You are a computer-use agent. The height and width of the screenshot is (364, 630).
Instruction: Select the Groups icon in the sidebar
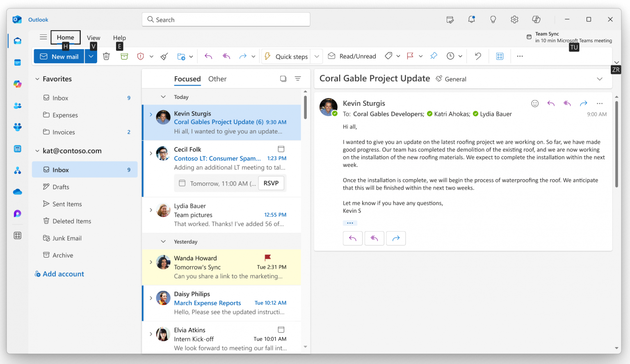[x=17, y=127]
